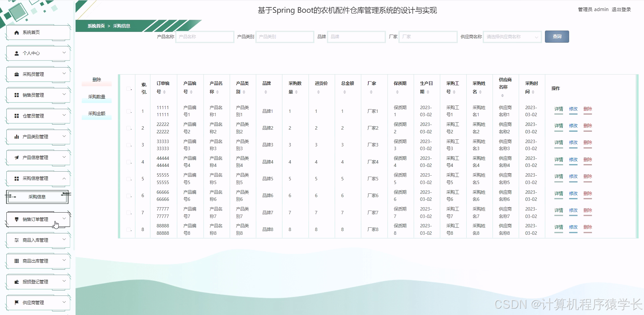The image size is (644, 315).
Task: Click the 个人中心 person icon
Action: pos(15,53)
